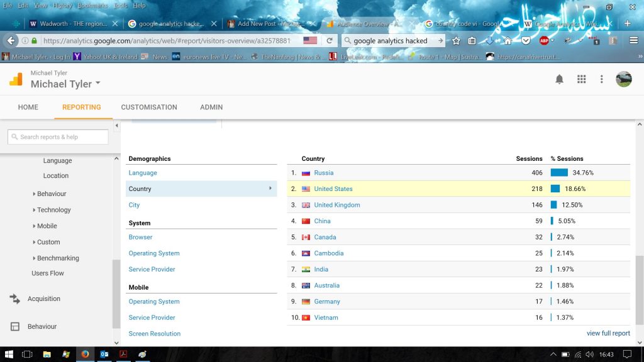
Task: Click the Search reports & help field
Action: [x=58, y=137]
